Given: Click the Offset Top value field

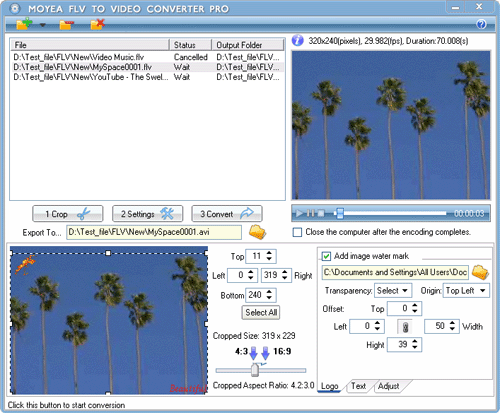Looking at the screenshot, I should point(405,308).
